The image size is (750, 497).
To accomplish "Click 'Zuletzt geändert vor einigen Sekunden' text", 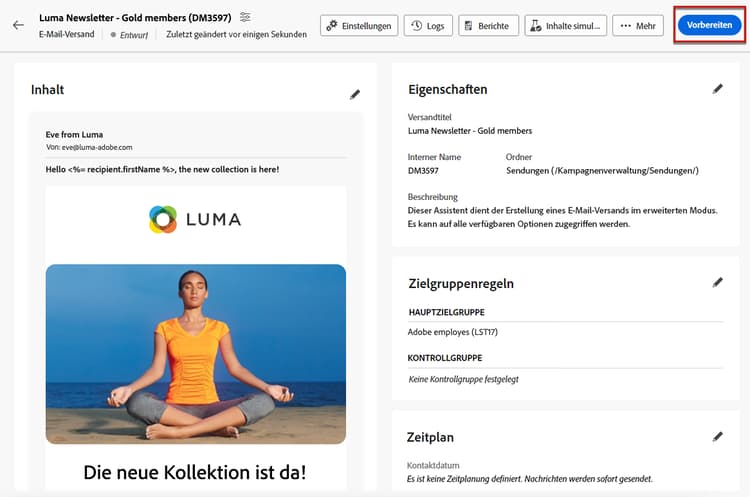I will (236, 34).
